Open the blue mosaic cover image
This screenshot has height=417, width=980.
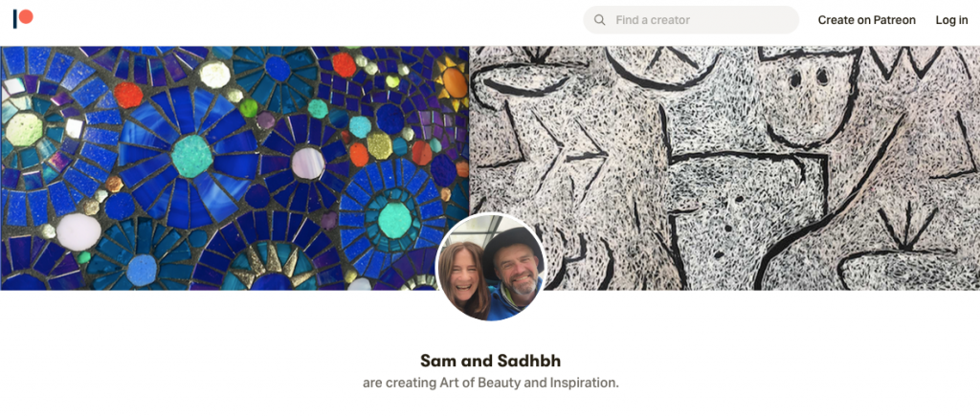234,168
